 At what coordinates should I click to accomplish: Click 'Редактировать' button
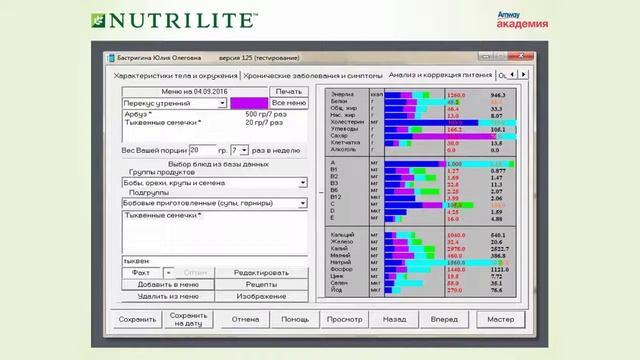pyautogui.click(x=261, y=273)
